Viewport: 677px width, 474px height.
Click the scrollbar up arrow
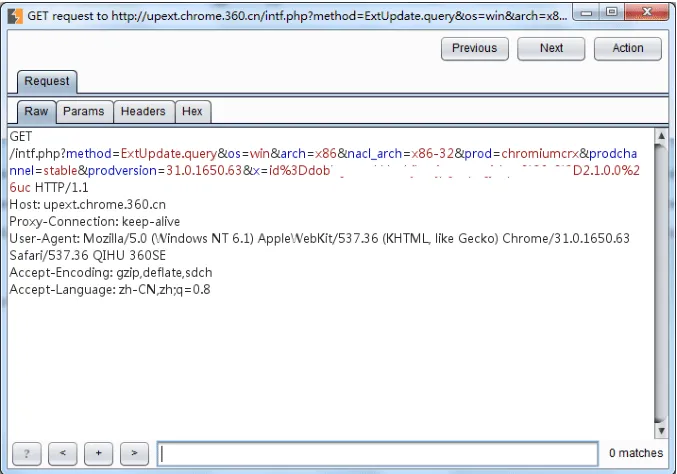[x=661, y=136]
